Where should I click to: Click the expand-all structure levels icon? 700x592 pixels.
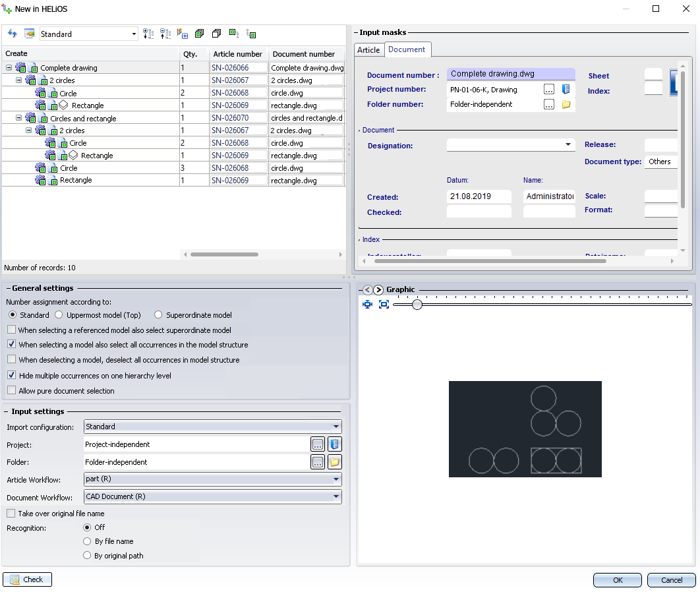pos(148,34)
